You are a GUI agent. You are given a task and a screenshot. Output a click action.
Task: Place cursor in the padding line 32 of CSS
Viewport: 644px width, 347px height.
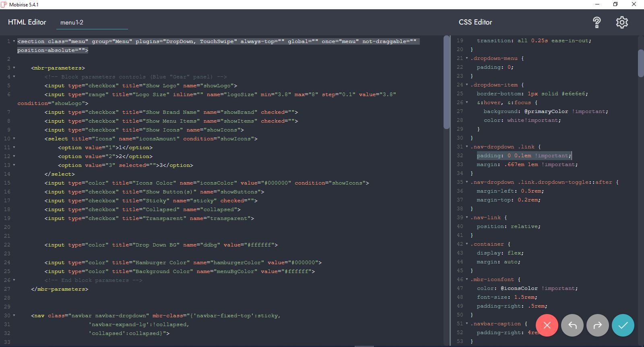tap(523, 156)
